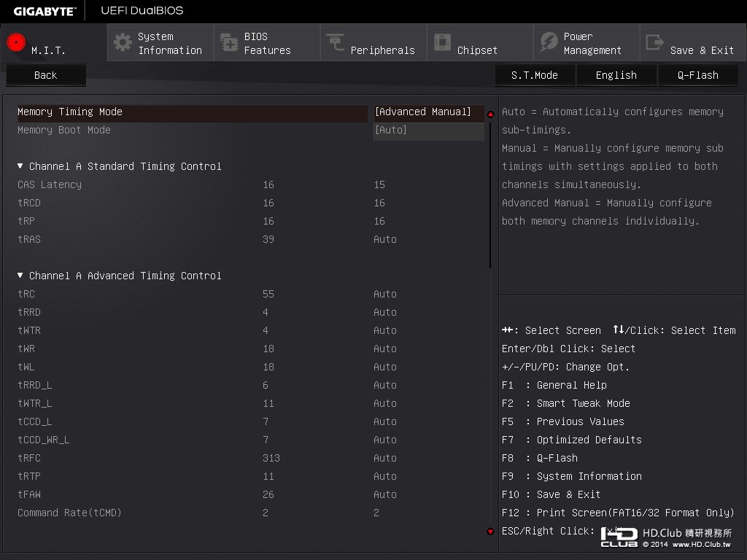This screenshot has height=560, width=747.
Task: Select the tWR Auto setting
Action: [385, 349]
